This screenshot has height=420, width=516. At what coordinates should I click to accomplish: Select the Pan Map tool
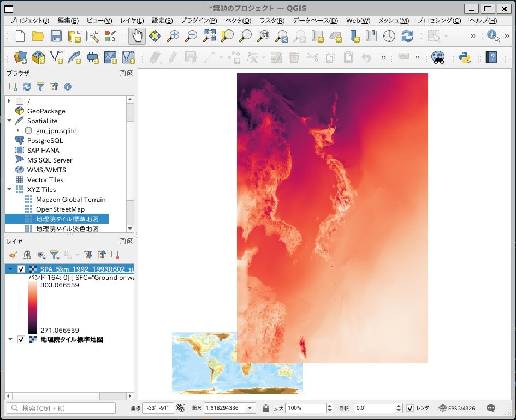coord(136,36)
